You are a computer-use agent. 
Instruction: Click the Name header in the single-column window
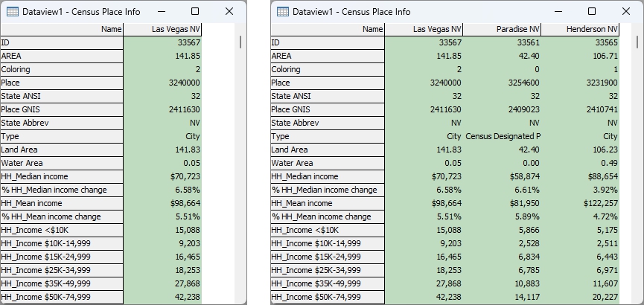[x=62, y=29]
